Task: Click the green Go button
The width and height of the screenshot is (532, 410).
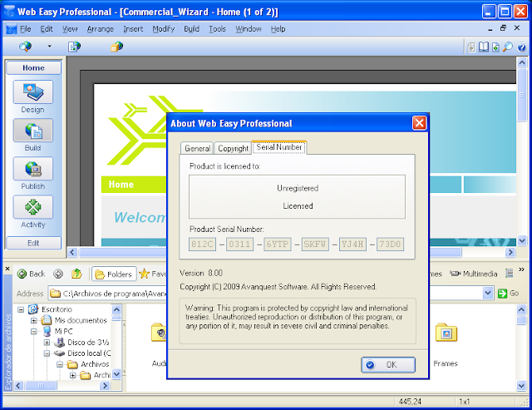Action: 508,293
